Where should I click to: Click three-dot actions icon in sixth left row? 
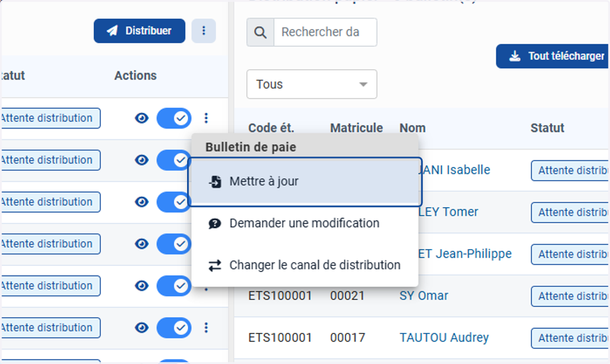[x=206, y=327]
